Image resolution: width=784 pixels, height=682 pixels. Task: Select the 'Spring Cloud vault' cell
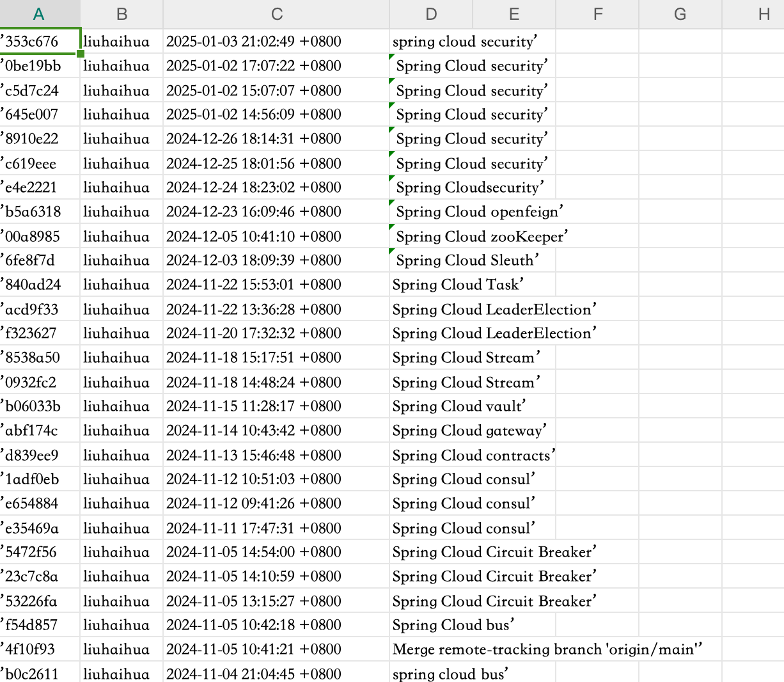[x=431, y=406]
